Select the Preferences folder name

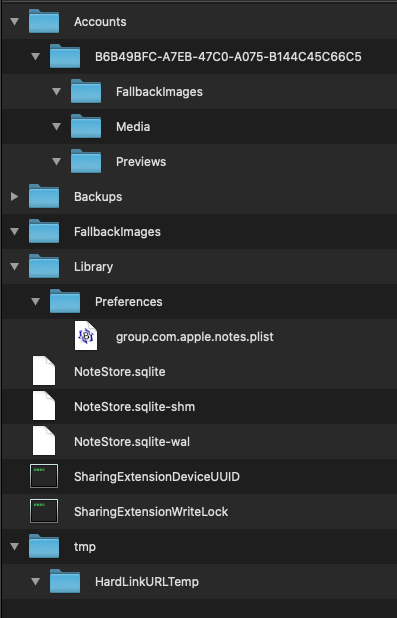(x=129, y=302)
